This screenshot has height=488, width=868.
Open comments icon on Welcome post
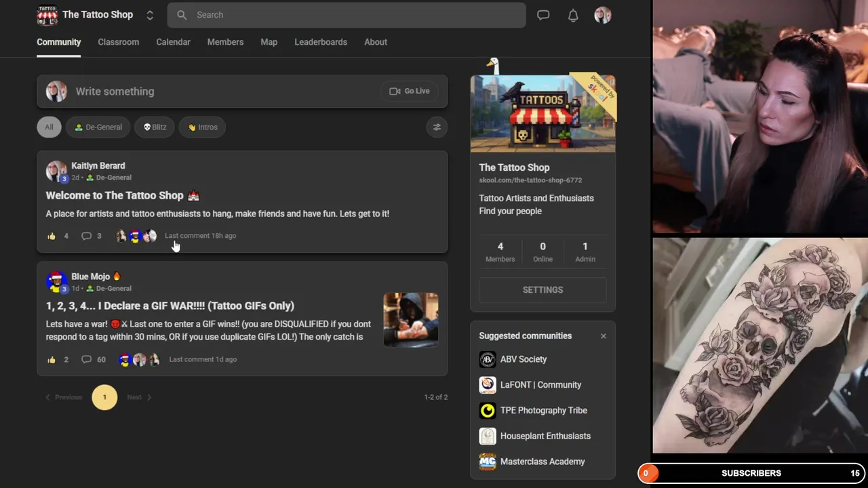(86, 236)
